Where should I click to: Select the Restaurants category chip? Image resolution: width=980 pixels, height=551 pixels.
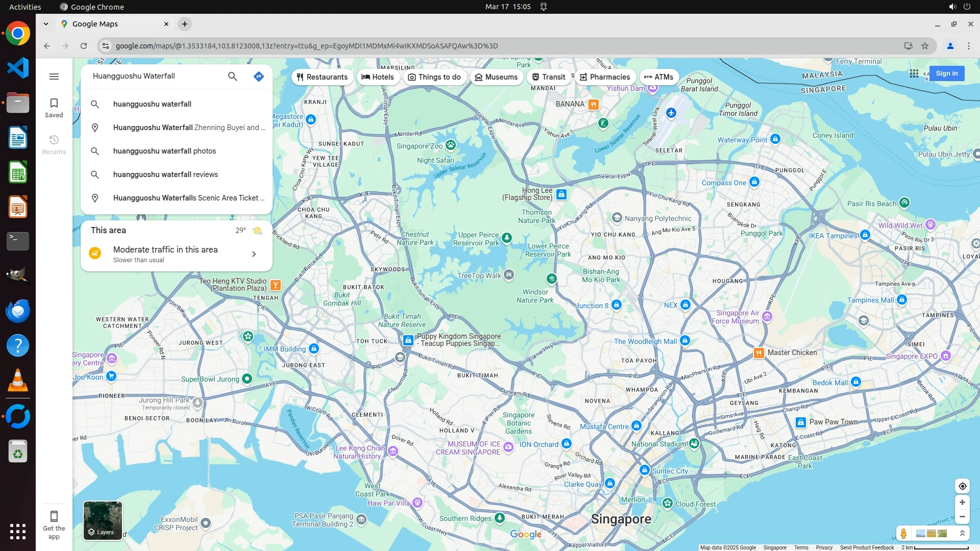tap(322, 77)
